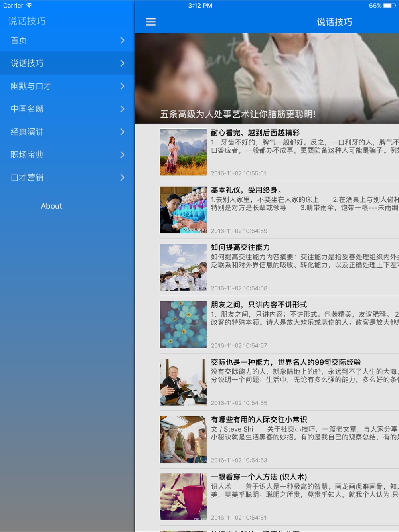399x532 pixels.
Task: Tap the timestamp 2016-11-02 10:54:57
Action: point(239,346)
